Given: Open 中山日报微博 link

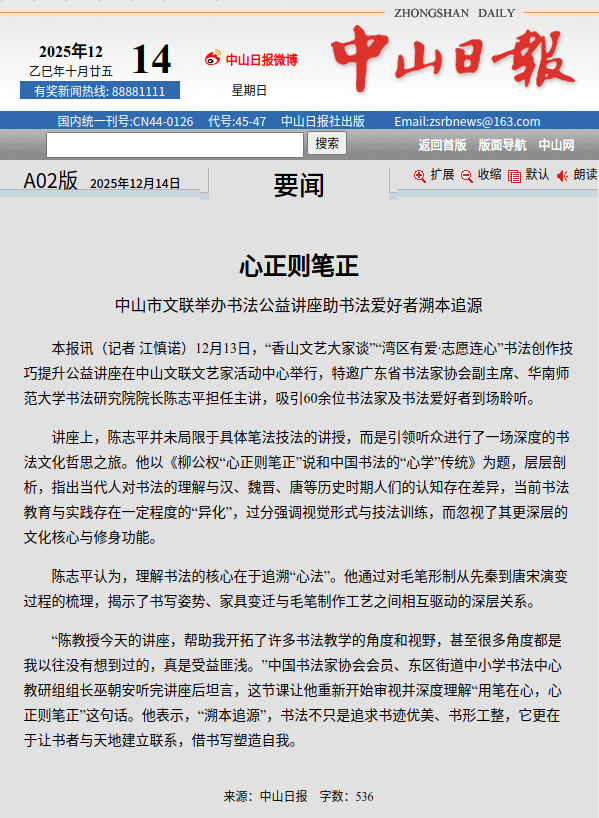Looking at the screenshot, I should 261,59.
